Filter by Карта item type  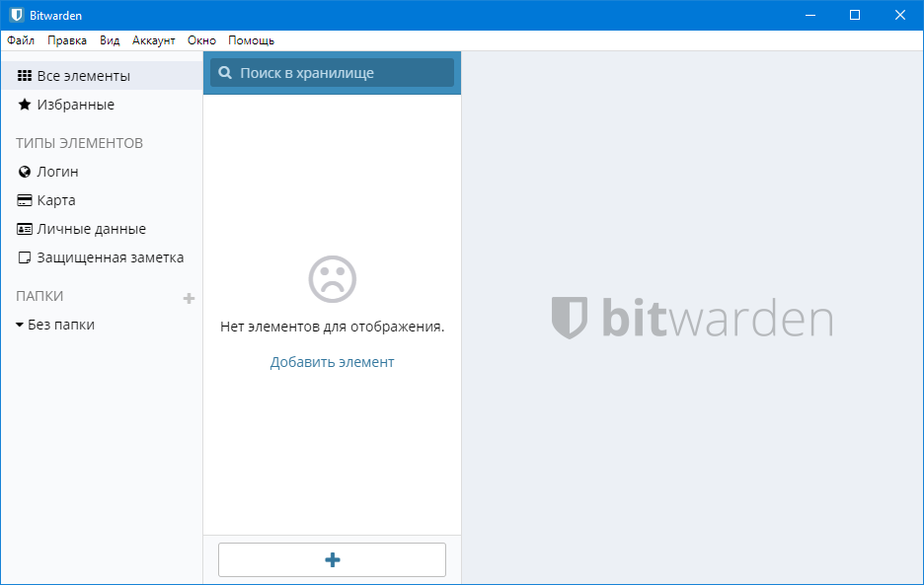102,200
